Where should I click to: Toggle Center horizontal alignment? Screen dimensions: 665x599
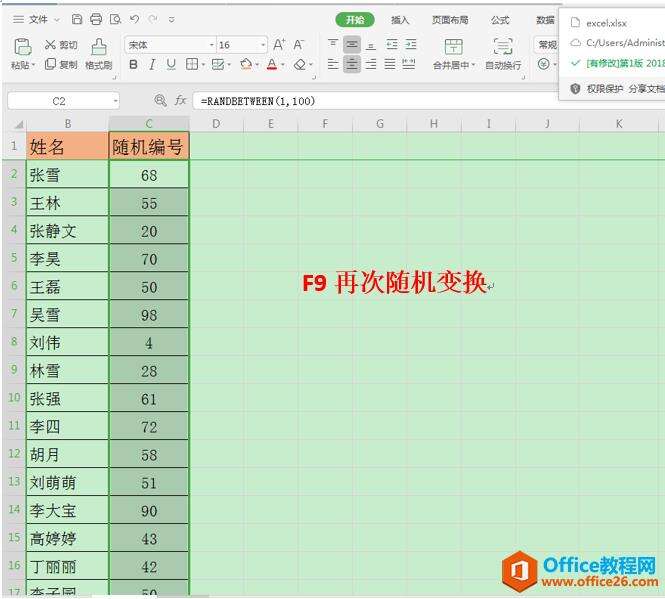coord(352,64)
